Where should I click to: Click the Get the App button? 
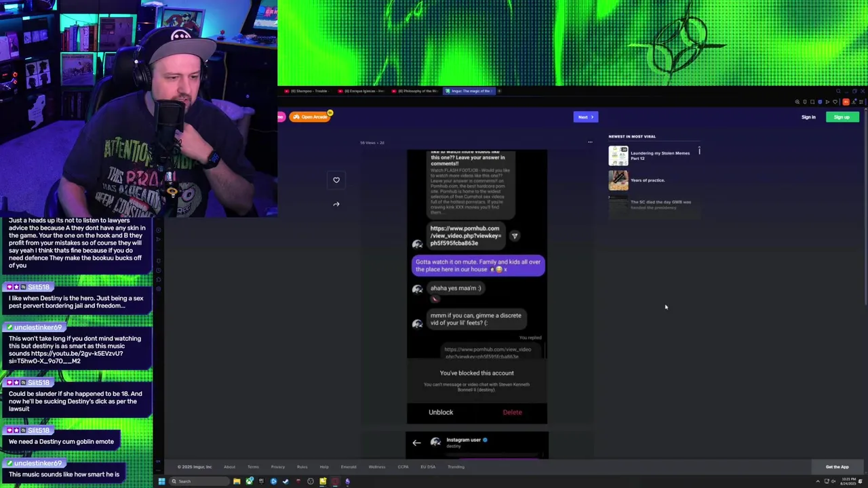[x=837, y=467]
